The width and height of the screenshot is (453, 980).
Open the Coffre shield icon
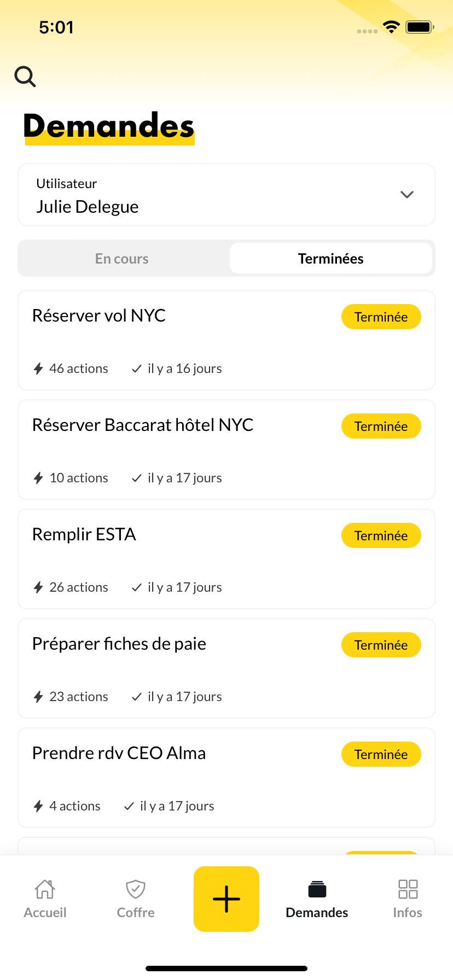coord(136,889)
